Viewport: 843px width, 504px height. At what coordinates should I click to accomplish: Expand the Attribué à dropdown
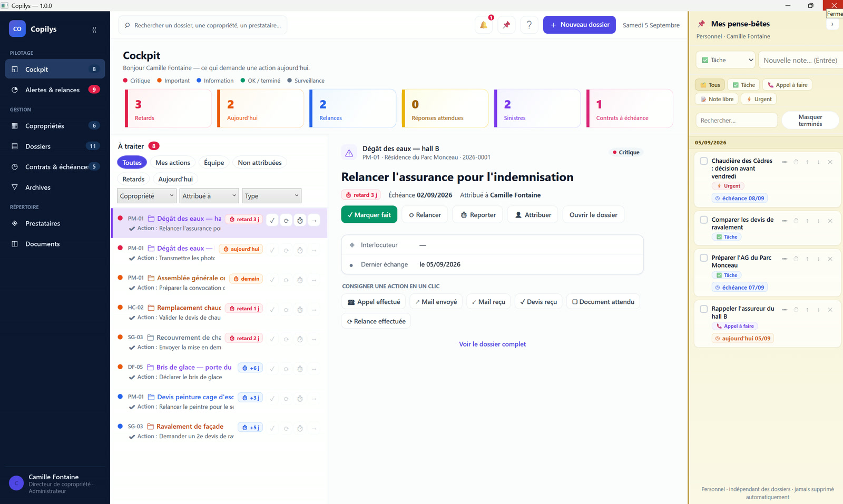[209, 196]
